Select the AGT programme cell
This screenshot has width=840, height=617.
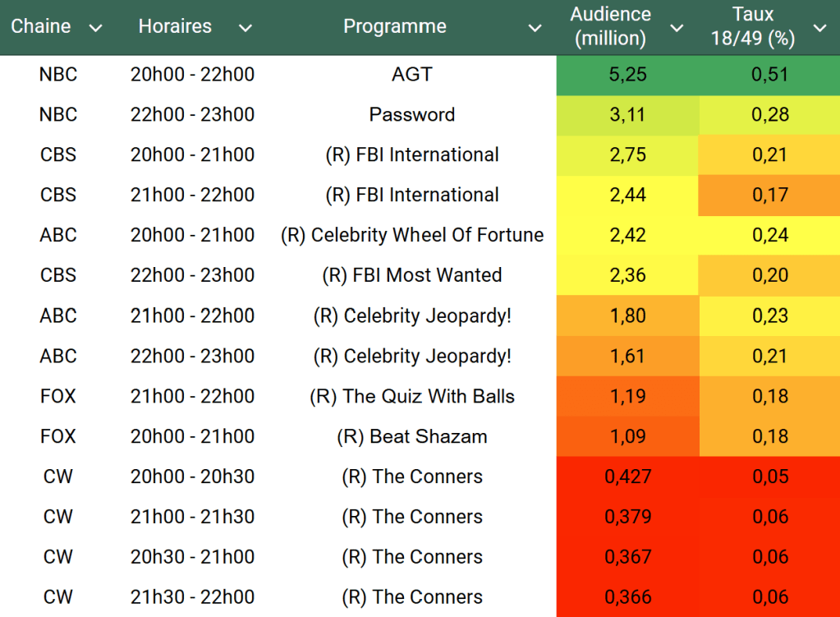pyautogui.click(x=411, y=75)
